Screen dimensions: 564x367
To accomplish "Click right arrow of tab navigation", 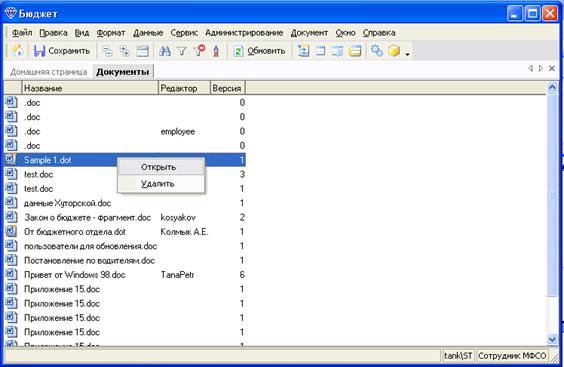I will (x=541, y=68).
